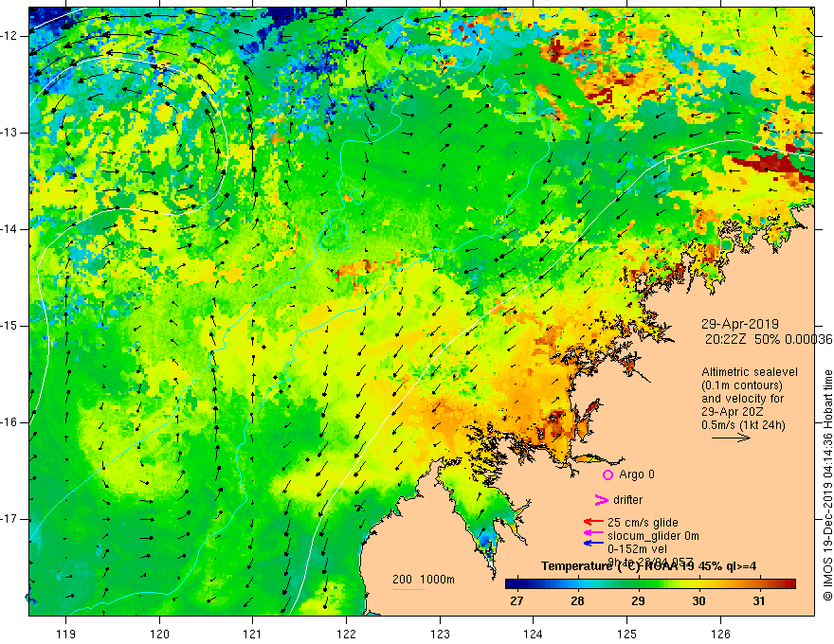
Task: Click the magenta Argo circle legend marker
Action: [x=607, y=475]
